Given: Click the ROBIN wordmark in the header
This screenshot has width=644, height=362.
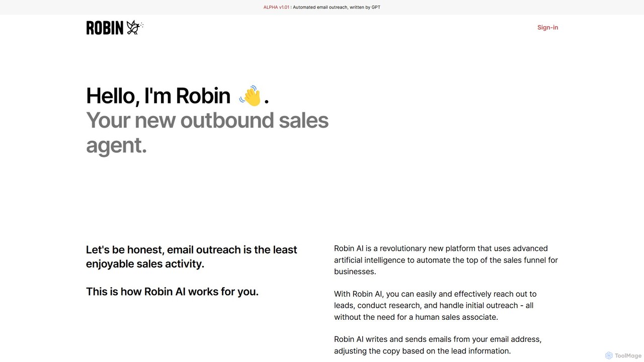Looking at the screenshot, I should (x=105, y=28).
